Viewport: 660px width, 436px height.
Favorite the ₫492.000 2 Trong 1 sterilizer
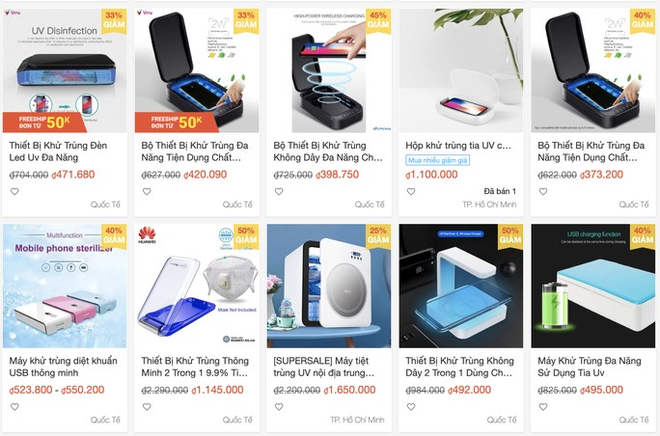(411, 407)
